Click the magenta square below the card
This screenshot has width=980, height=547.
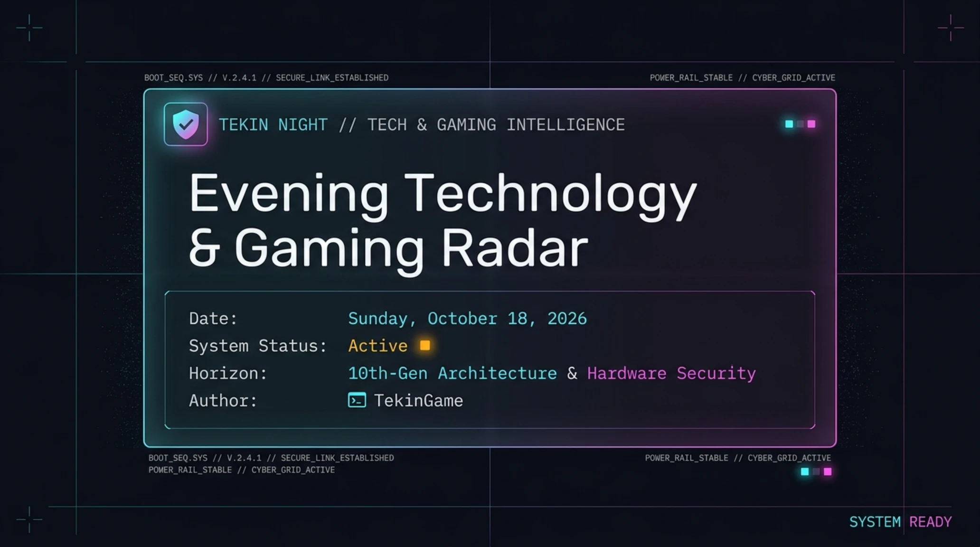[828, 472]
